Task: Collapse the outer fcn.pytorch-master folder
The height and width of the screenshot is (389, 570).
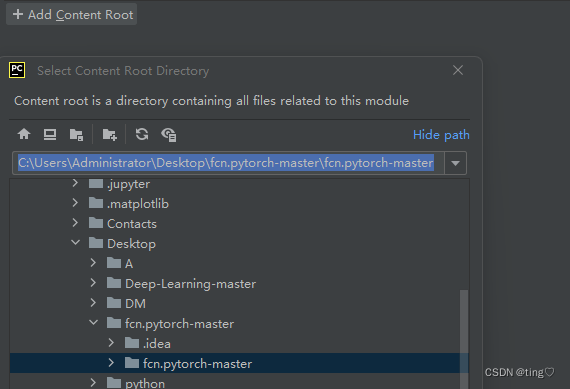Action: (x=93, y=322)
